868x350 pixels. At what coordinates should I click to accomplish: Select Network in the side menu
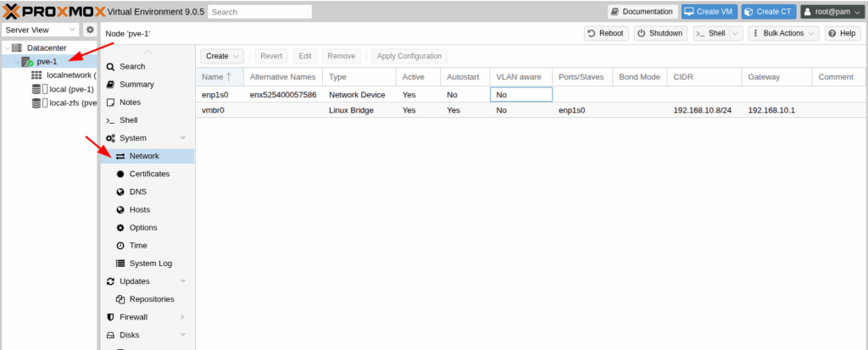point(147,156)
